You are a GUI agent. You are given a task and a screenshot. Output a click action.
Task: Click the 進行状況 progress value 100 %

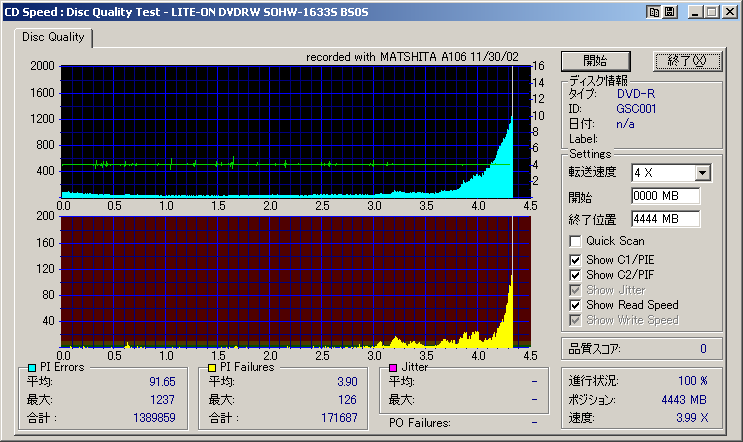pos(693,381)
